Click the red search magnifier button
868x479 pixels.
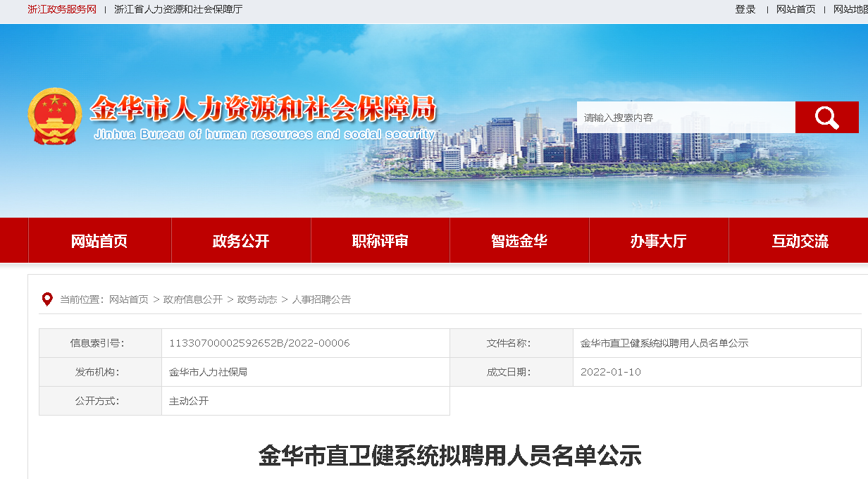(826, 117)
